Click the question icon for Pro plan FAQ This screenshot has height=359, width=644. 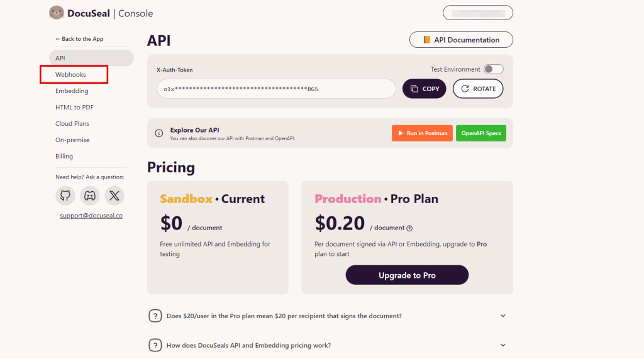point(155,316)
